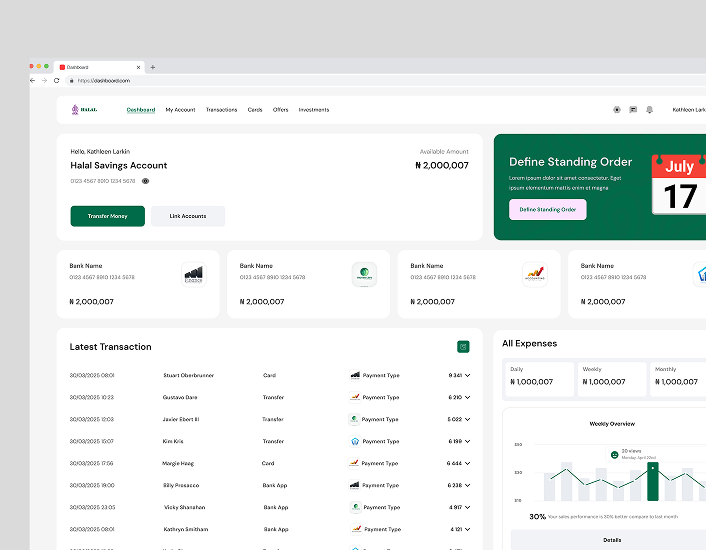Image resolution: width=706 pixels, height=550 pixels.
Task: Close the Dashboard browser tab
Action: click(x=138, y=67)
